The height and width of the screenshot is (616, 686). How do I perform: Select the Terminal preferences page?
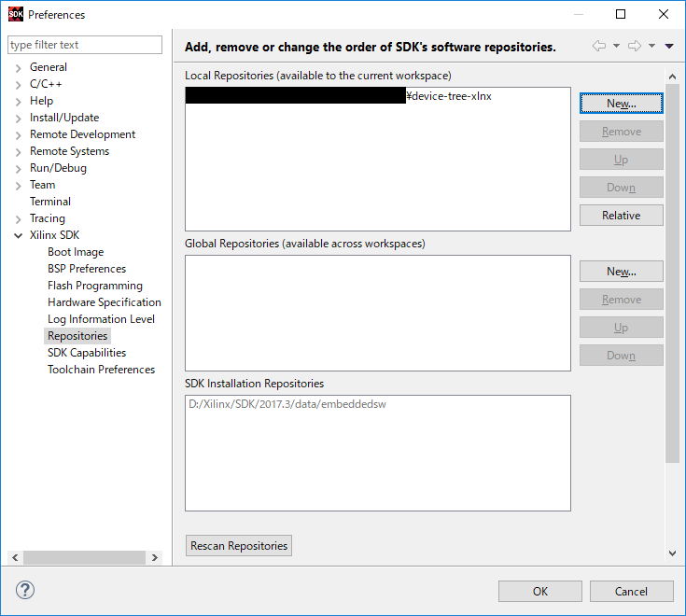[x=49, y=202]
